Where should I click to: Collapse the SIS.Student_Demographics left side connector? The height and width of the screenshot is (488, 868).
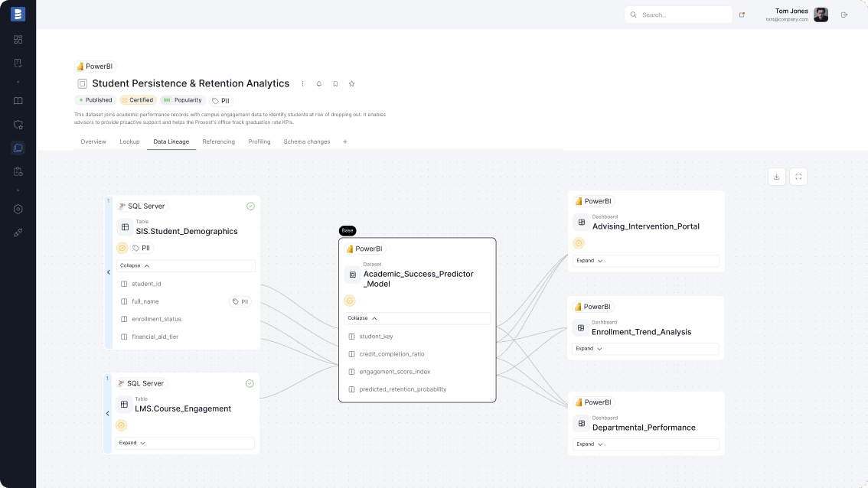pyautogui.click(x=108, y=272)
